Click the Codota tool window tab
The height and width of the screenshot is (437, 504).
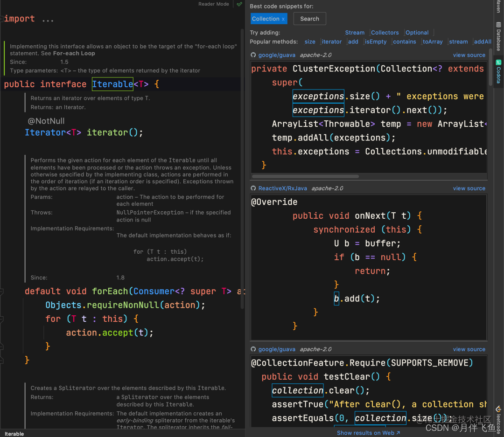[498, 71]
